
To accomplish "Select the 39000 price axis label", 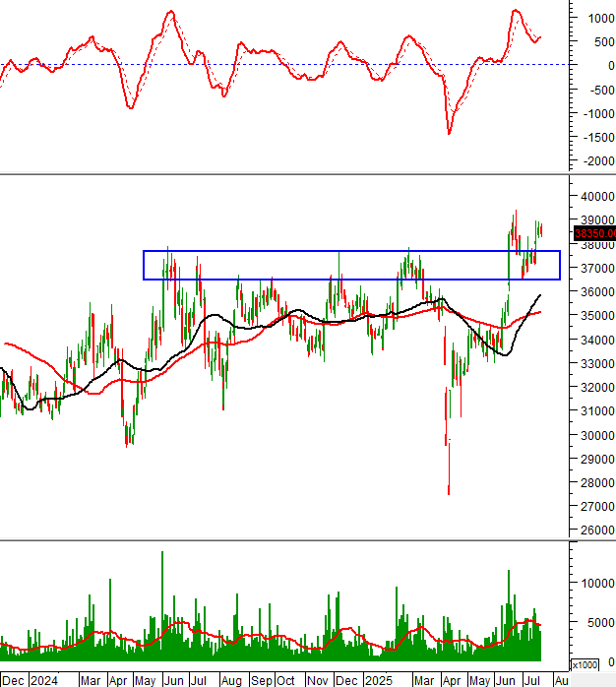I will point(597,219).
